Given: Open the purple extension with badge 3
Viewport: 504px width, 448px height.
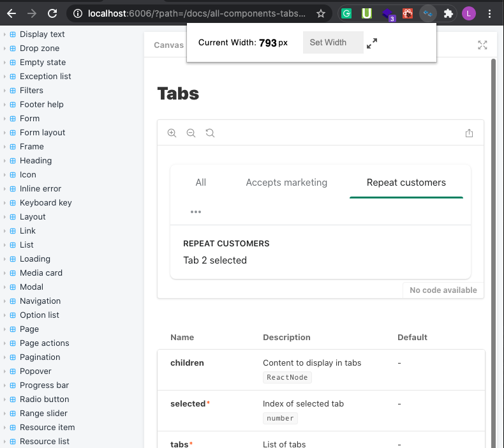Looking at the screenshot, I should 387,14.
